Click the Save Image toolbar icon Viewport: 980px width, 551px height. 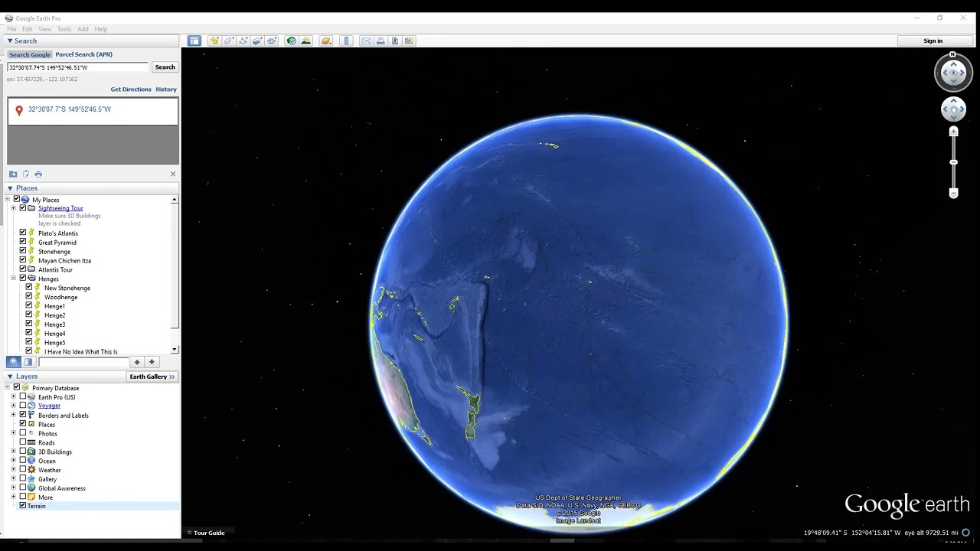coord(395,41)
